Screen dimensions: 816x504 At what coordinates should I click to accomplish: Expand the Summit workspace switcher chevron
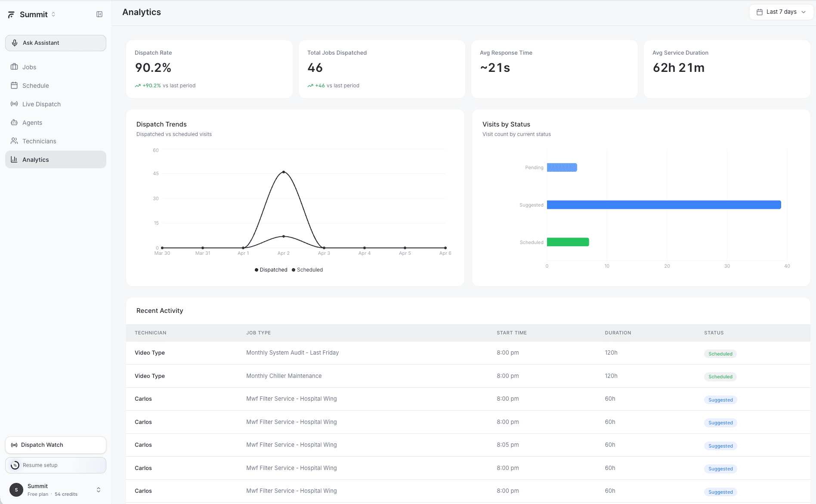click(53, 14)
